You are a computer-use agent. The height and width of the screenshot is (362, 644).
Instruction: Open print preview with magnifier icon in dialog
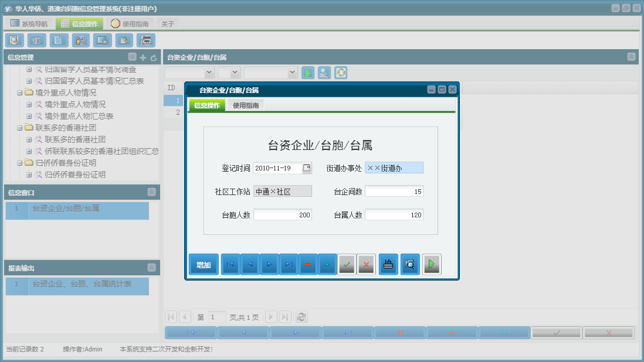(x=410, y=264)
